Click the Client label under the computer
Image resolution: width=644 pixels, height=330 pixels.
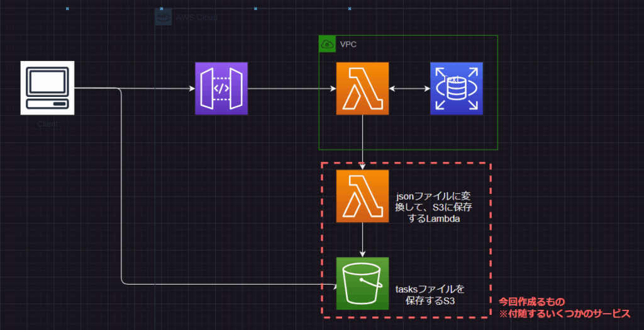click(47, 124)
